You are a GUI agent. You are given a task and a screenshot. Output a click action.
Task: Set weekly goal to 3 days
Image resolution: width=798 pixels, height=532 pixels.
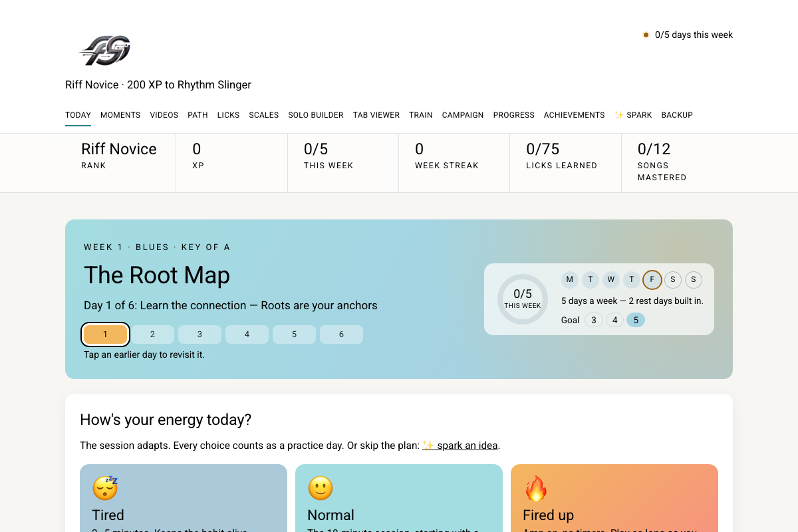594,320
